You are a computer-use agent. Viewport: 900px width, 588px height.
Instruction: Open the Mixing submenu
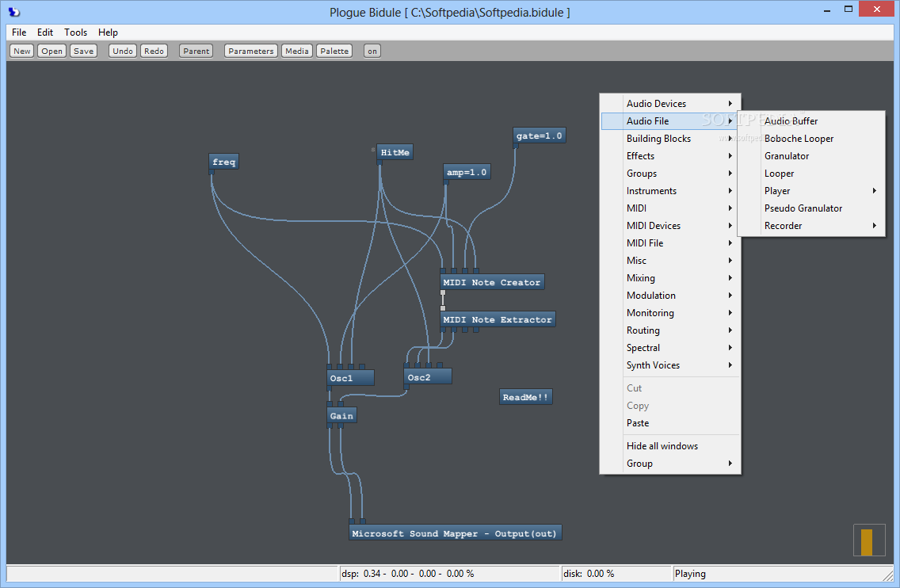coord(670,278)
